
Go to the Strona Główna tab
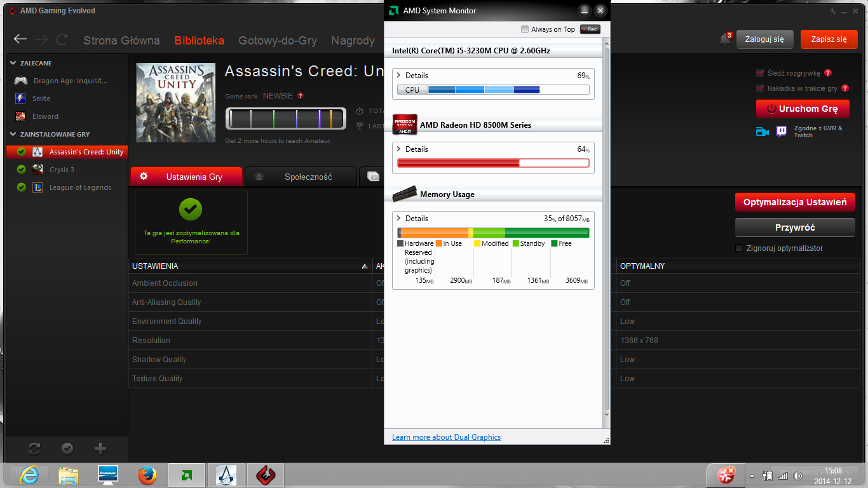coord(121,41)
